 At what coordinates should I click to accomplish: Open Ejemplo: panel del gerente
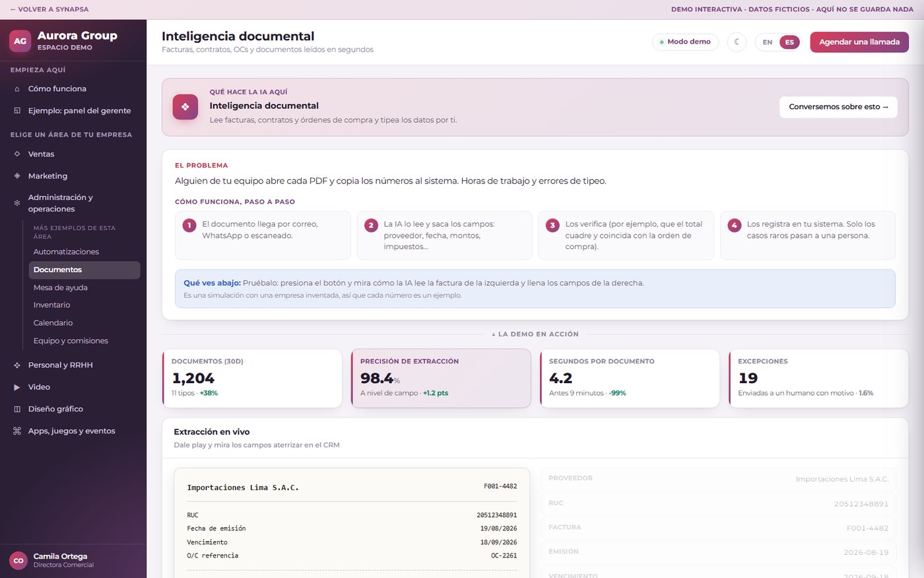(73, 110)
